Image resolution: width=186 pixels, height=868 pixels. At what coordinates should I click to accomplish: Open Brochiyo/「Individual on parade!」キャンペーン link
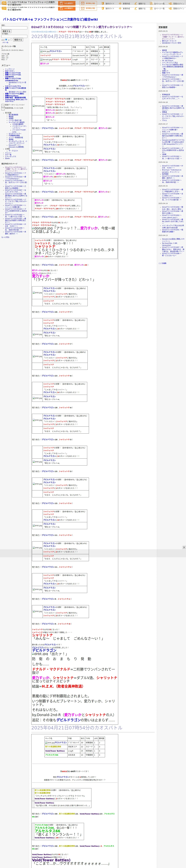(x=172, y=171)
